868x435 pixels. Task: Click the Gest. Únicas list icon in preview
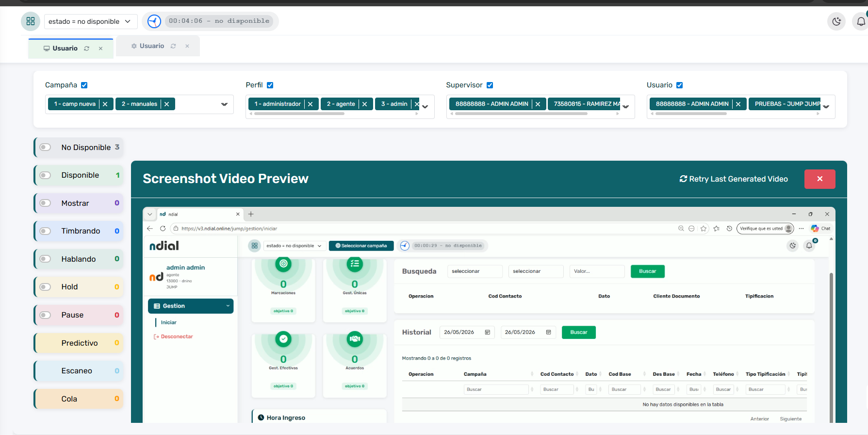pyautogui.click(x=355, y=264)
